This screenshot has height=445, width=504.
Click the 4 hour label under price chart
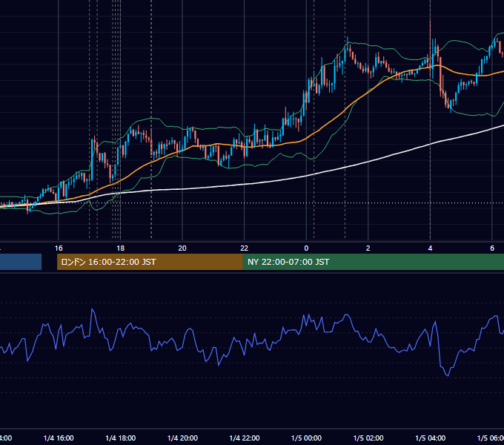click(x=430, y=248)
